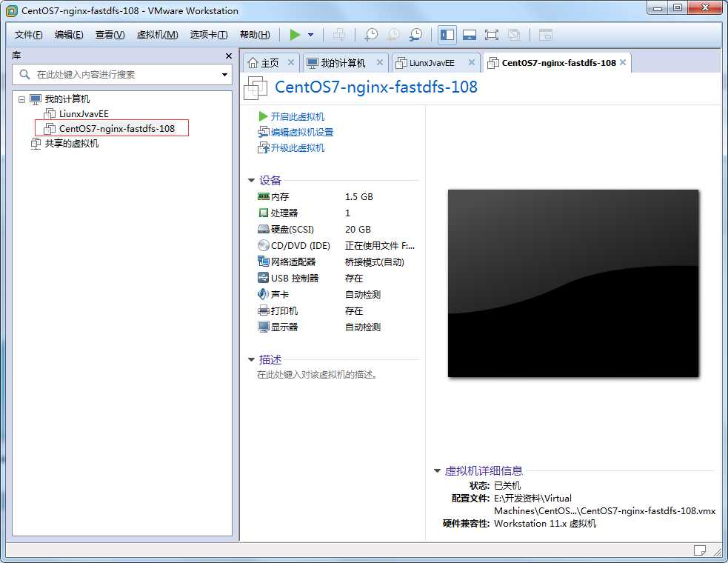Click the CD/DVD (IDE) disc icon

(263, 245)
